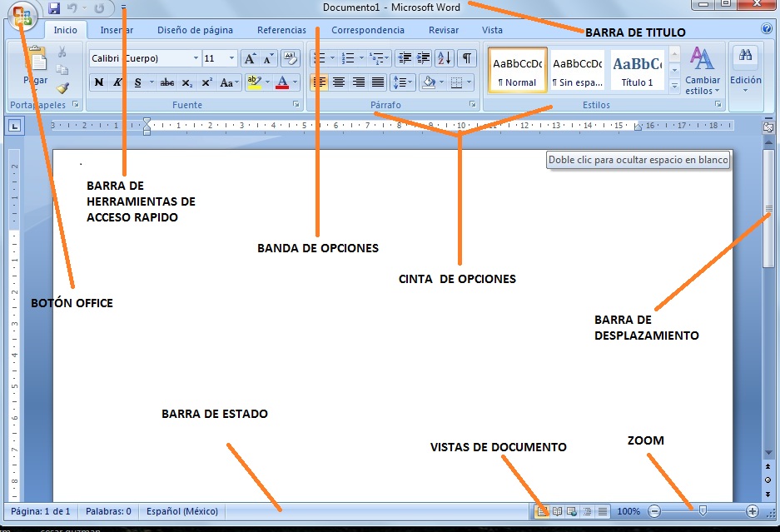Enable justified text alignment
This screenshot has width=780, height=532.
tap(378, 82)
